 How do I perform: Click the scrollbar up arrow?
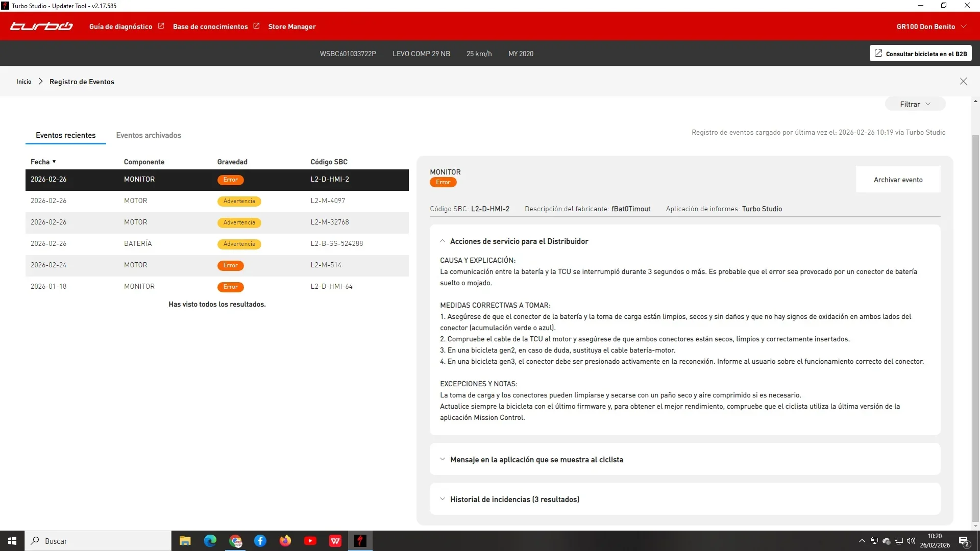(975, 101)
